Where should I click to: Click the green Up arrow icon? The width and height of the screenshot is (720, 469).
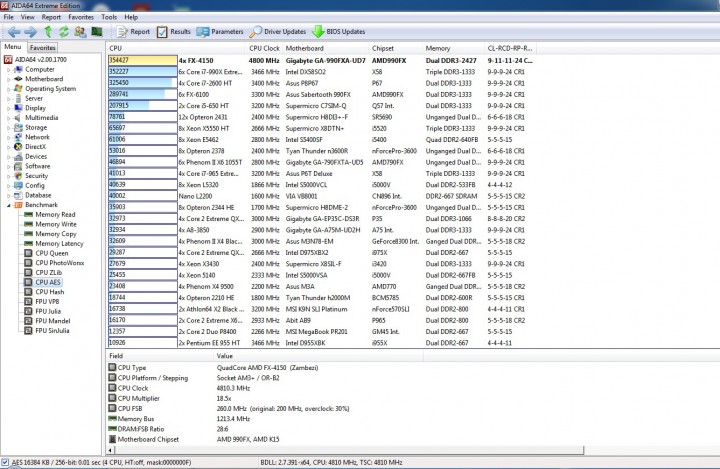[x=48, y=32]
